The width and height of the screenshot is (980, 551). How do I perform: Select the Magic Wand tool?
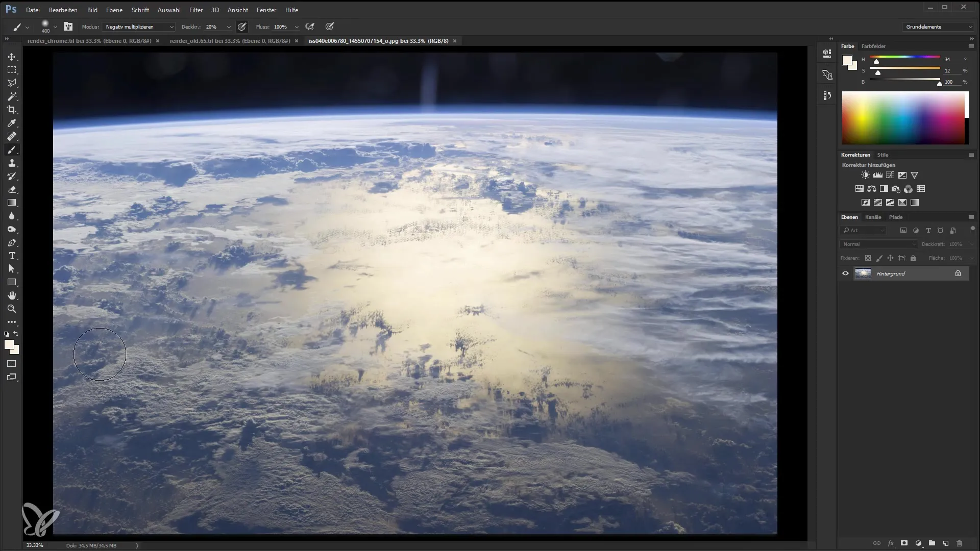pyautogui.click(x=12, y=96)
